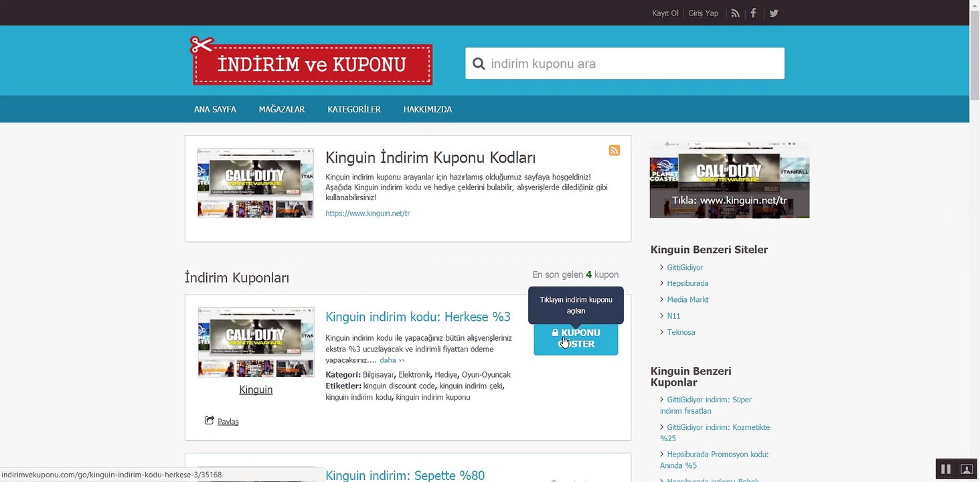Click the underlined Kinguin store link

click(x=256, y=390)
